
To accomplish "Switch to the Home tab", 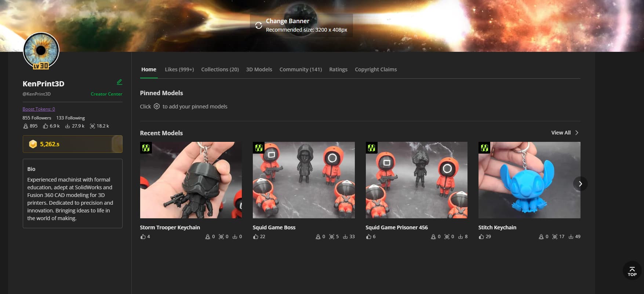I will pos(149,69).
